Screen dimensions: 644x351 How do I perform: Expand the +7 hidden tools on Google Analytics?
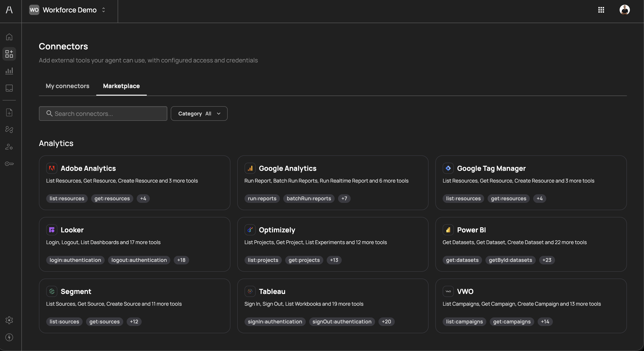344,198
